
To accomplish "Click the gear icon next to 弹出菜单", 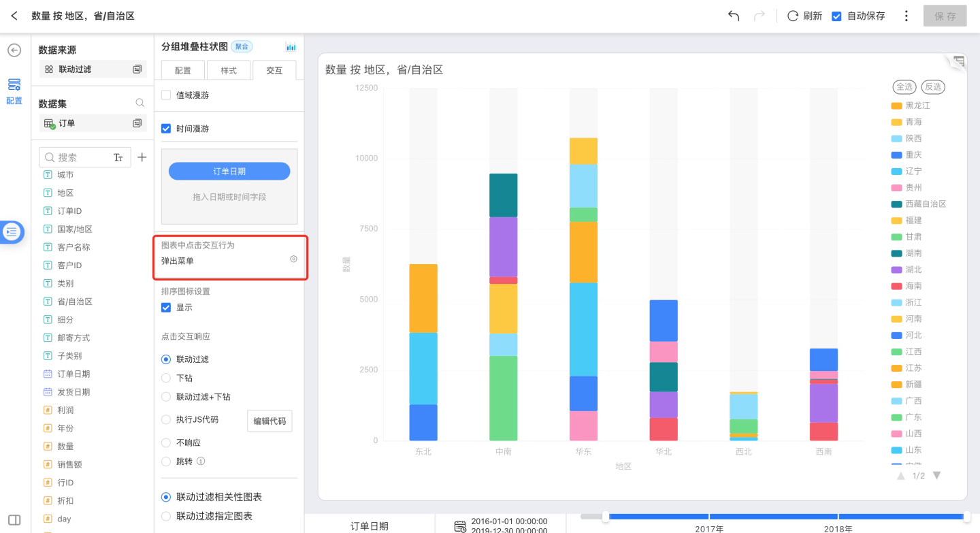I will [293, 259].
